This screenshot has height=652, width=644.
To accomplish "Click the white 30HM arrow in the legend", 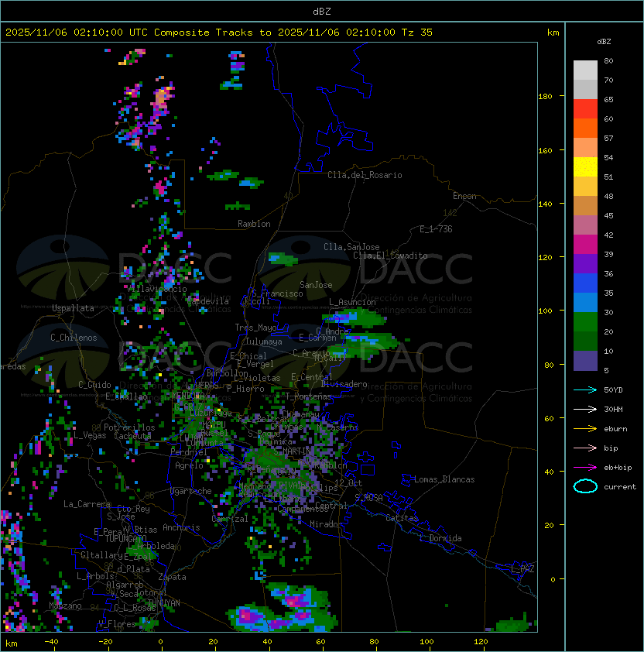I will [x=585, y=410].
